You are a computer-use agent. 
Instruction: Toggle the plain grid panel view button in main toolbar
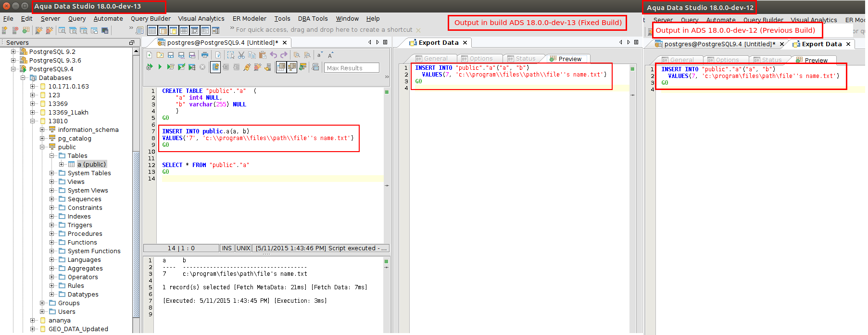pyautogui.click(x=184, y=30)
